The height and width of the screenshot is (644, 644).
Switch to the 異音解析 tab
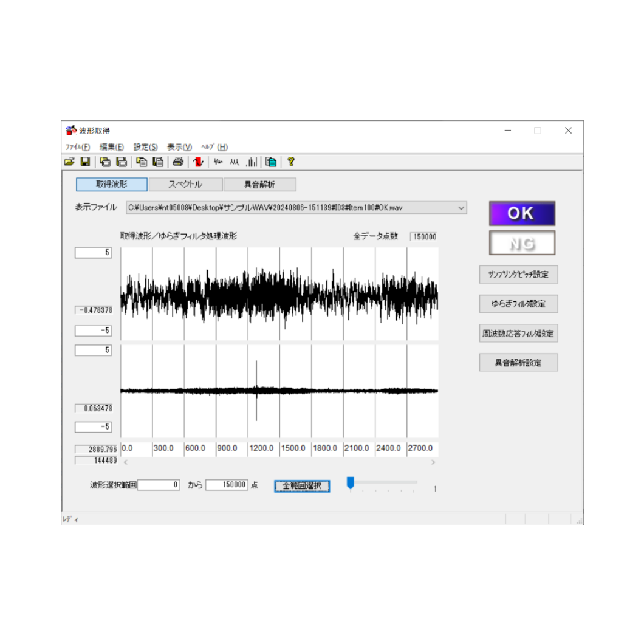(x=259, y=184)
